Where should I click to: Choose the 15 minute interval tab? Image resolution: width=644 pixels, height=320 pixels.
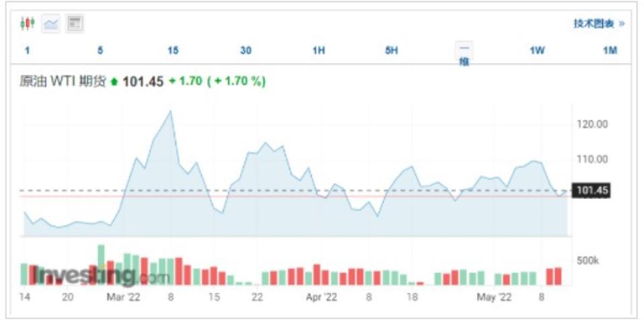pos(173,51)
